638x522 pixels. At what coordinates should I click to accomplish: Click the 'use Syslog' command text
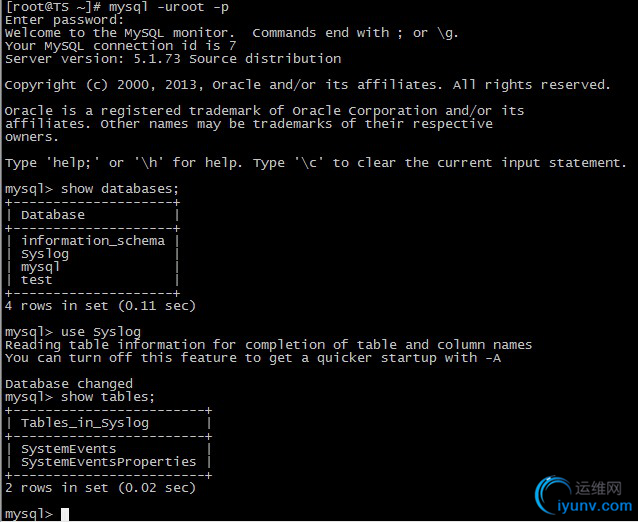pyautogui.click(x=101, y=332)
